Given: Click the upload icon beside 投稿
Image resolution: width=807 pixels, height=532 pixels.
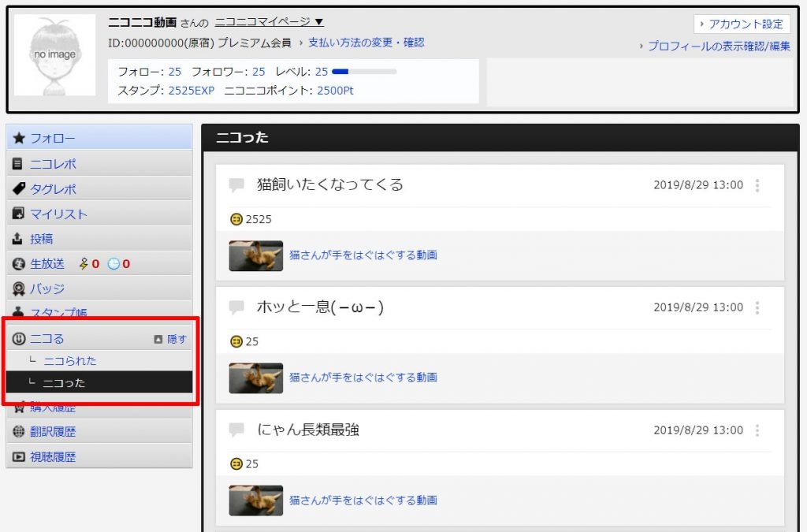Looking at the screenshot, I should 17,238.
